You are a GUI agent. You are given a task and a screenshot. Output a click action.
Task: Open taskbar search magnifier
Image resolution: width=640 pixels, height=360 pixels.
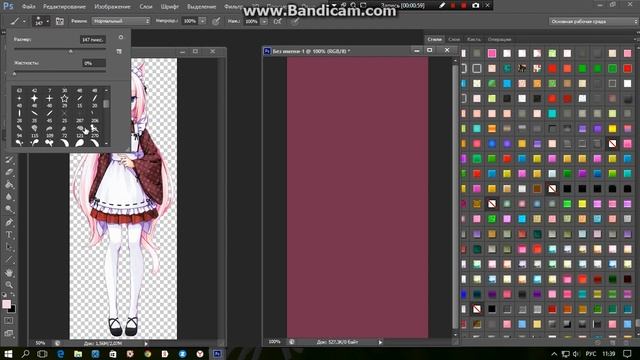[25, 354]
